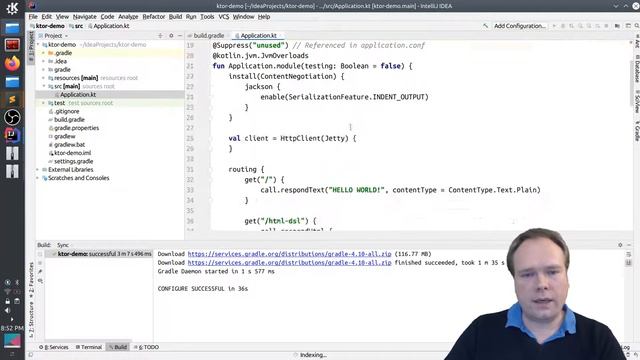This screenshot has height=360, width=640.
Task: Click the Indexing progress status text
Action: point(313,355)
